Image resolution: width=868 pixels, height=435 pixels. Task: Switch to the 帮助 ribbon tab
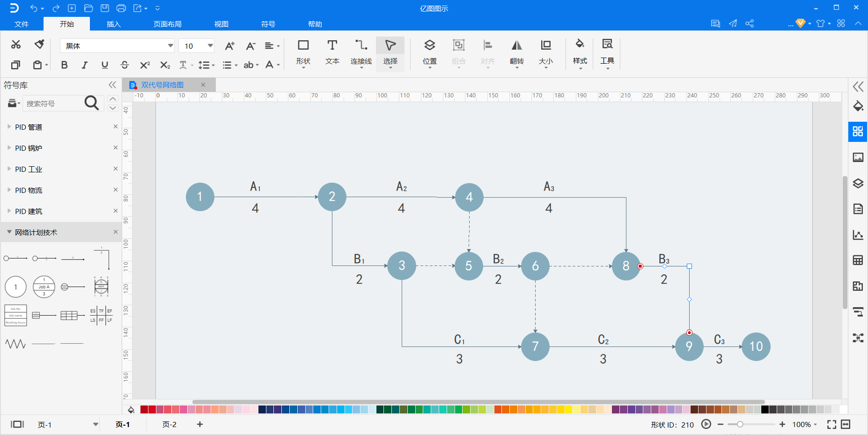click(315, 24)
